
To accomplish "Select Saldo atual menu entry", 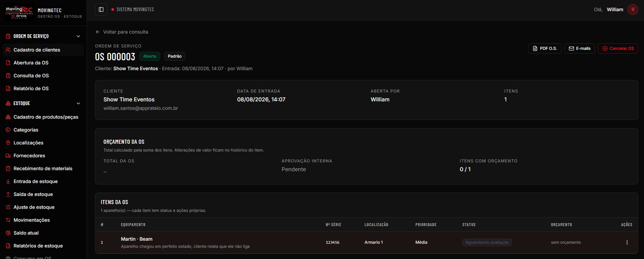I will tap(43, 233).
